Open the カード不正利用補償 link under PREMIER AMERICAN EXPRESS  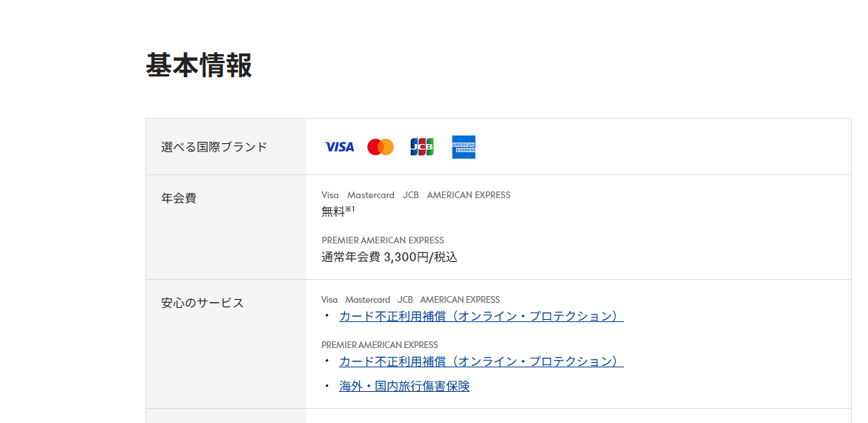[x=481, y=361]
